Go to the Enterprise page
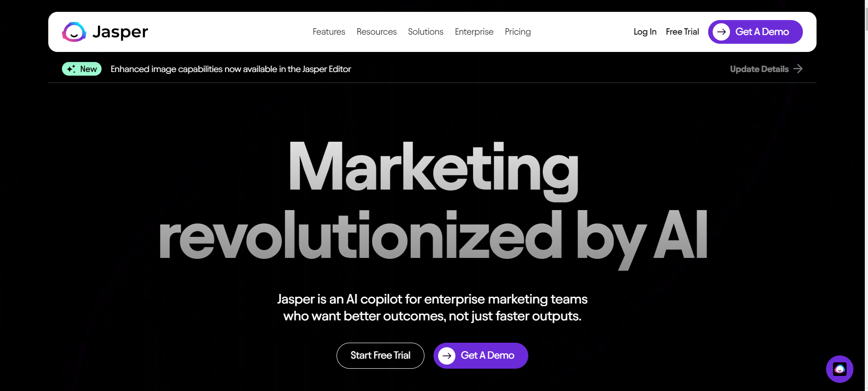 coord(474,32)
